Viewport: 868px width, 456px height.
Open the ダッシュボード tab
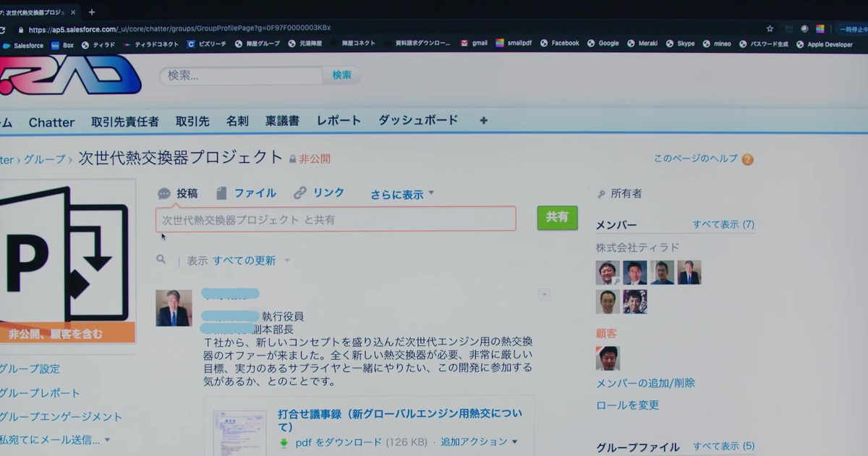coord(418,120)
